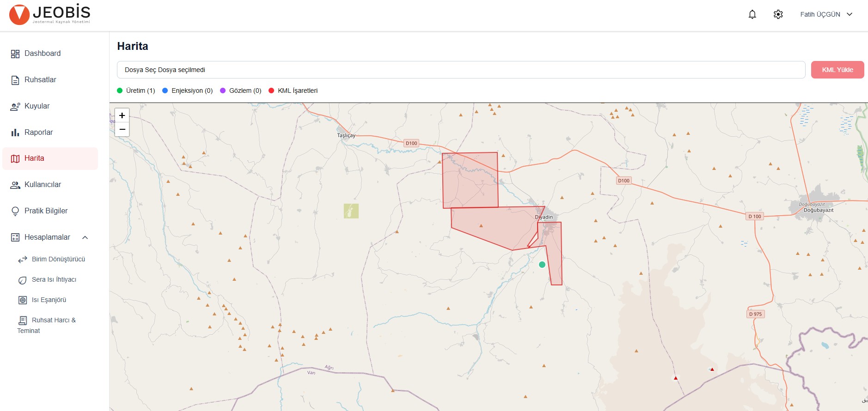Click the JEOBIS logo
Screen dimensions: 868x411
(x=49, y=14)
